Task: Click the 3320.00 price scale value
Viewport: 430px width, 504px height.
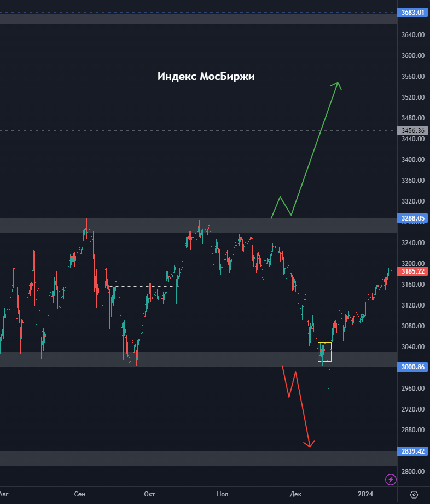Action: (x=413, y=201)
